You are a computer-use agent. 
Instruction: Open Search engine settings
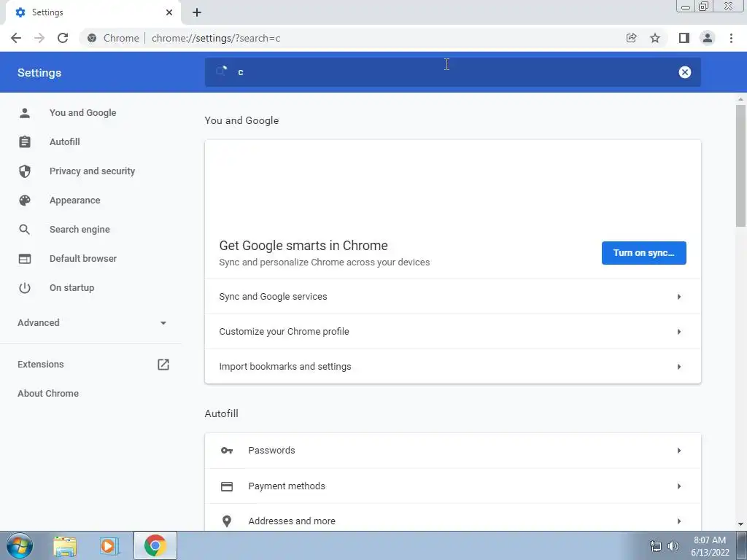pos(80,230)
